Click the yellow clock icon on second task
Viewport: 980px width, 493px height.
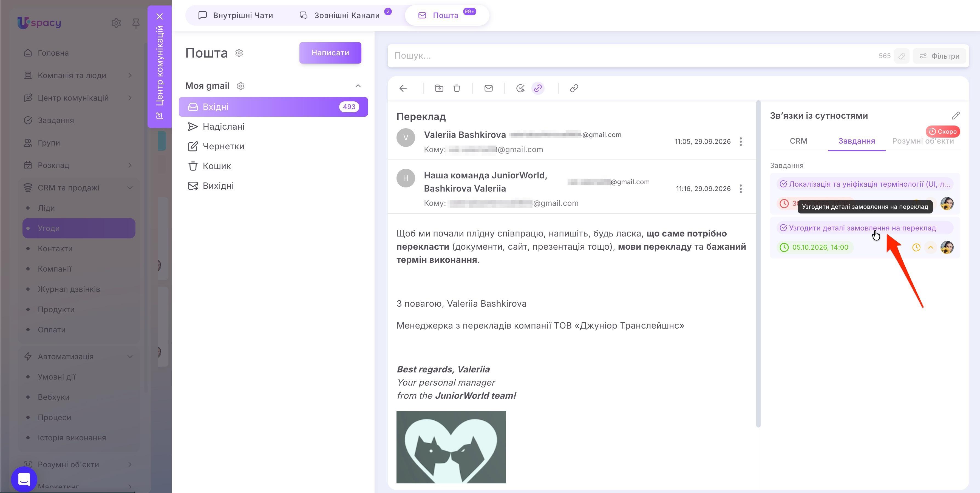click(x=916, y=247)
